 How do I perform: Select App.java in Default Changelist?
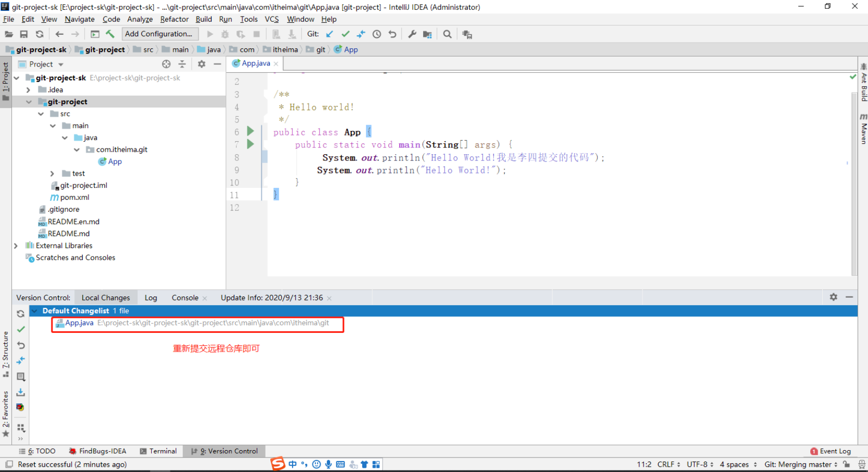[x=79, y=323]
